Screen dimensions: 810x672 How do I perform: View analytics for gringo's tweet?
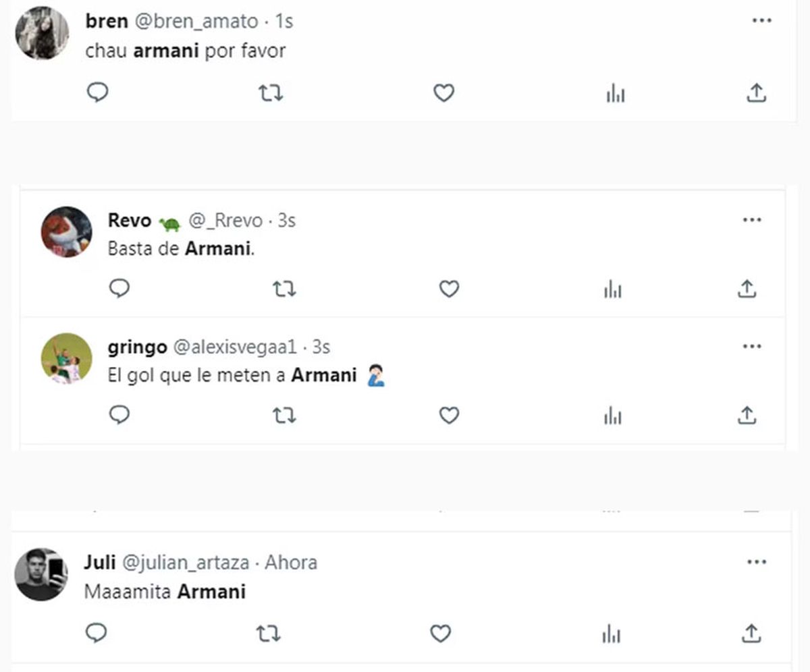point(613,416)
